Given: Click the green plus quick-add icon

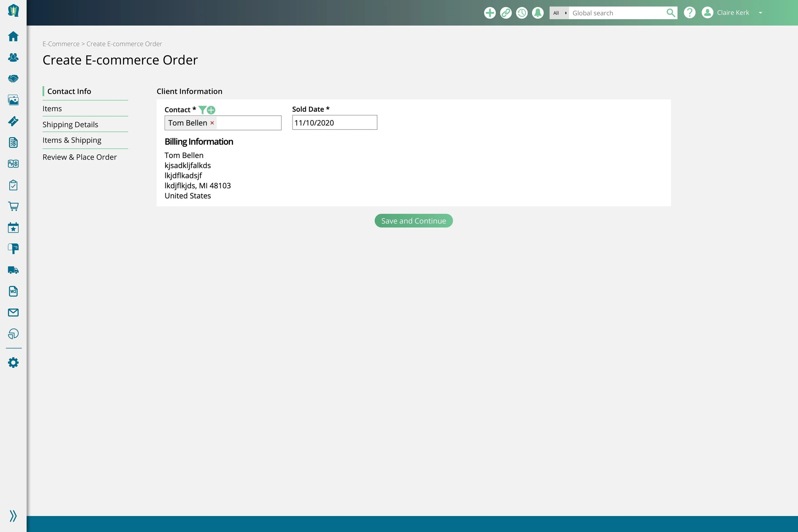Looking at the screenshot, I should 490,13.
